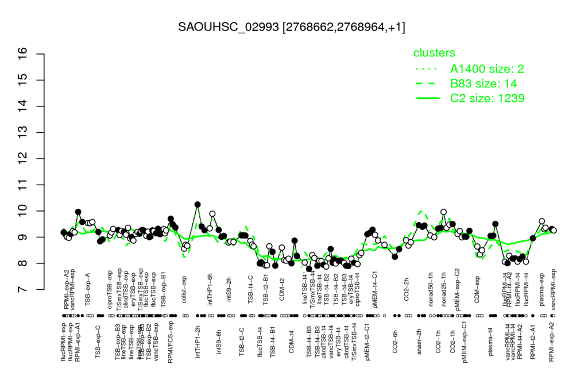Image resolution: width=588 pixels, height=368 pixels.
Task: Select x-axis label 'pMEM-t2-C1'
Action: [x=367, y=342]
